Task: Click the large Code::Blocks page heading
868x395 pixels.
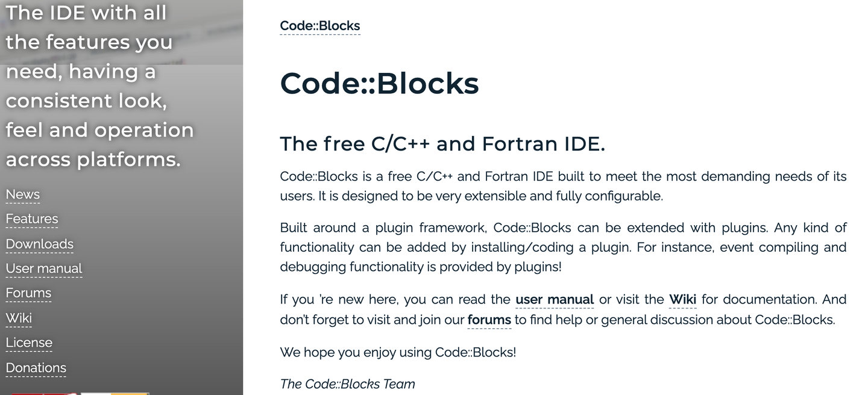Action: coord(379,83)
